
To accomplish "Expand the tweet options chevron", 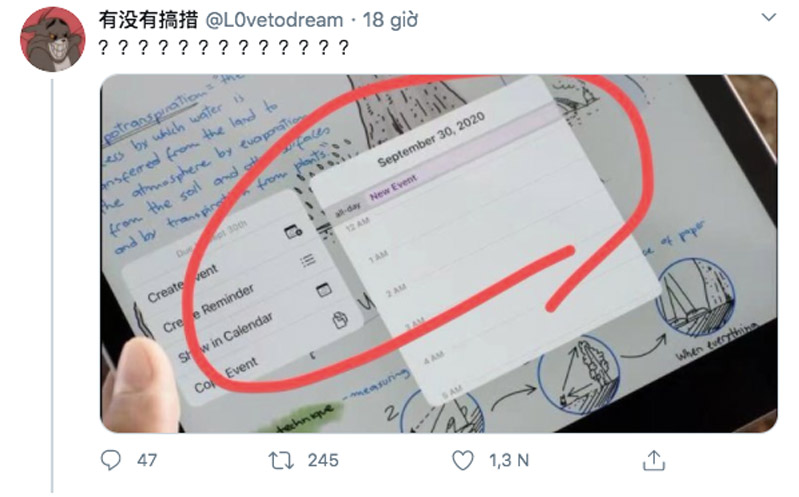I will point(768,17).
